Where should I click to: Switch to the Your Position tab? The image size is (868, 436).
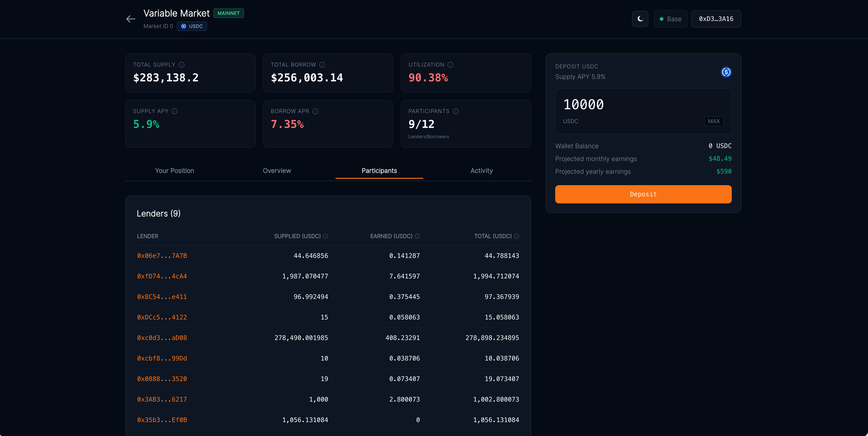175,171
